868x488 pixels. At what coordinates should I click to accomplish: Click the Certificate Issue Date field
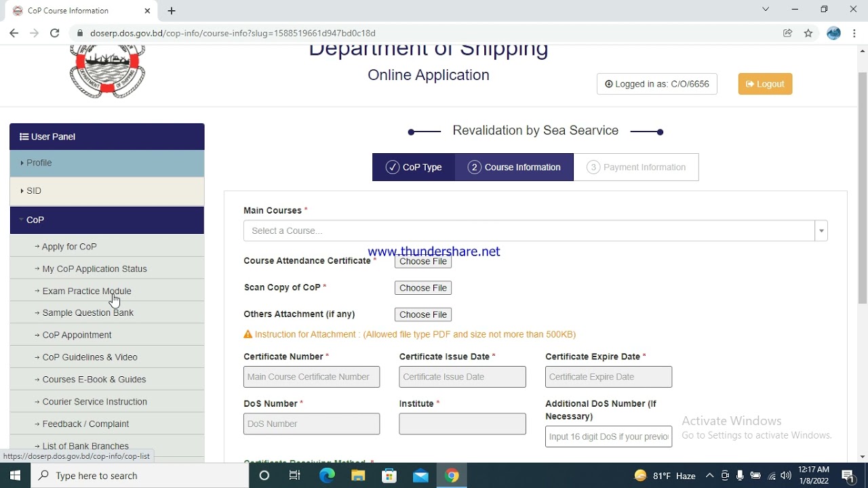pos(462,377)
